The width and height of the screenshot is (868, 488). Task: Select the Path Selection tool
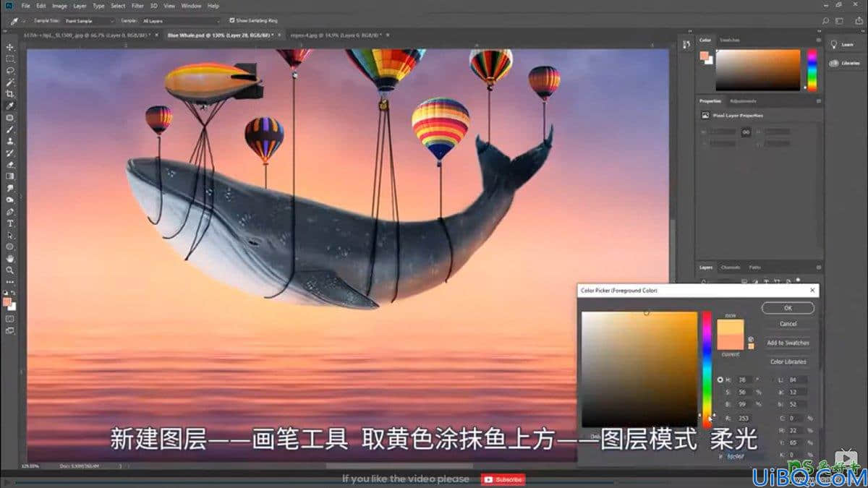(10, 235)
